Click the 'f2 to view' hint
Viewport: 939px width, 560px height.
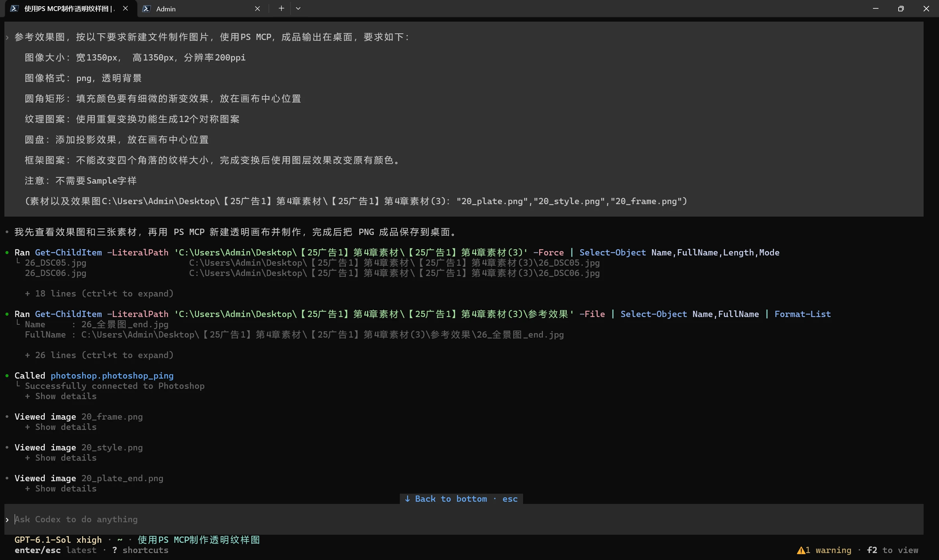(x=892, y=550)
